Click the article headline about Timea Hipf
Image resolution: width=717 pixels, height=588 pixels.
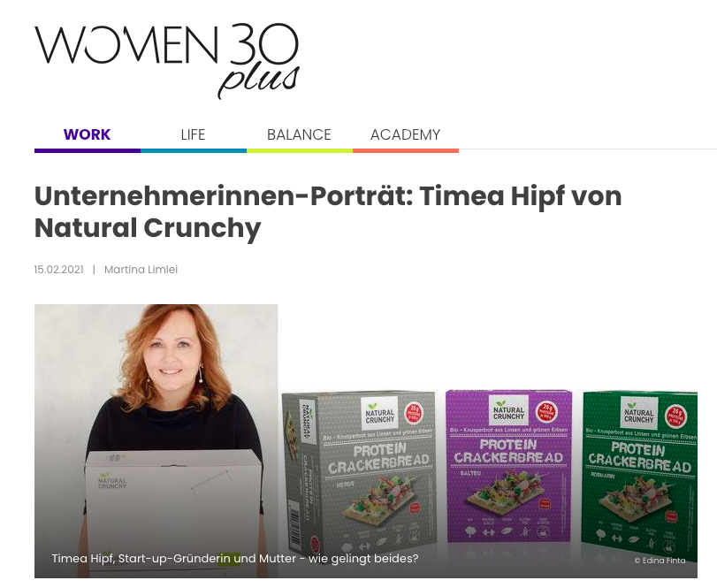(328, 211)
